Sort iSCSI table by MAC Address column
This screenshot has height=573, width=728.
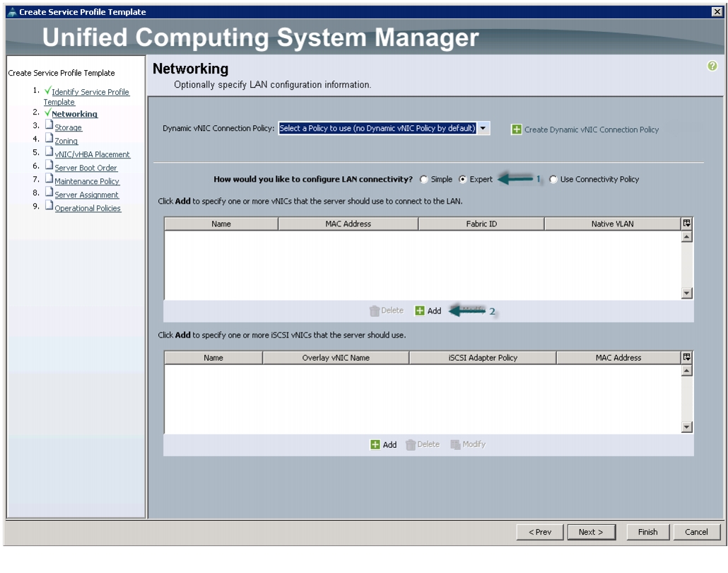tap(618, 358)
